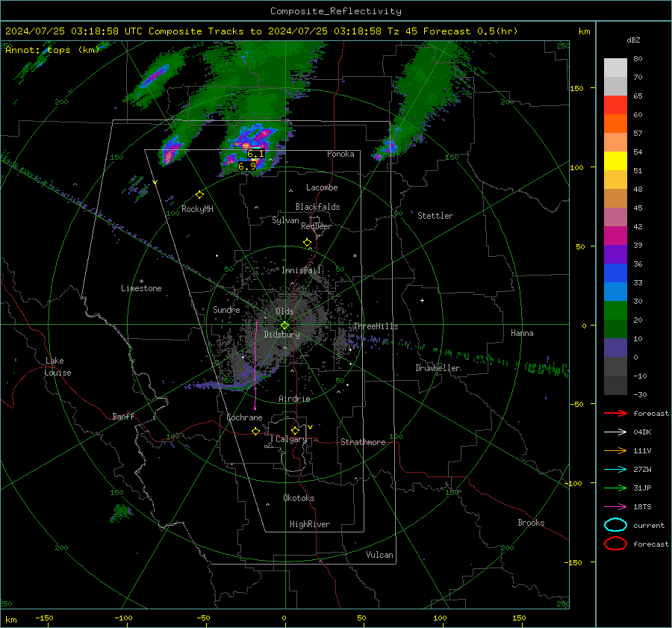This screenshot has height=628, width=672.
Task: Click the bottom axis tick labeled 150
Action: (x=519, y=618)
